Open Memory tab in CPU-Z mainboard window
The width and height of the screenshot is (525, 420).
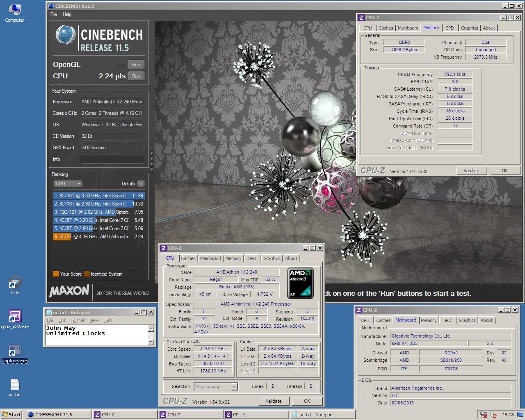coord(428,320)
